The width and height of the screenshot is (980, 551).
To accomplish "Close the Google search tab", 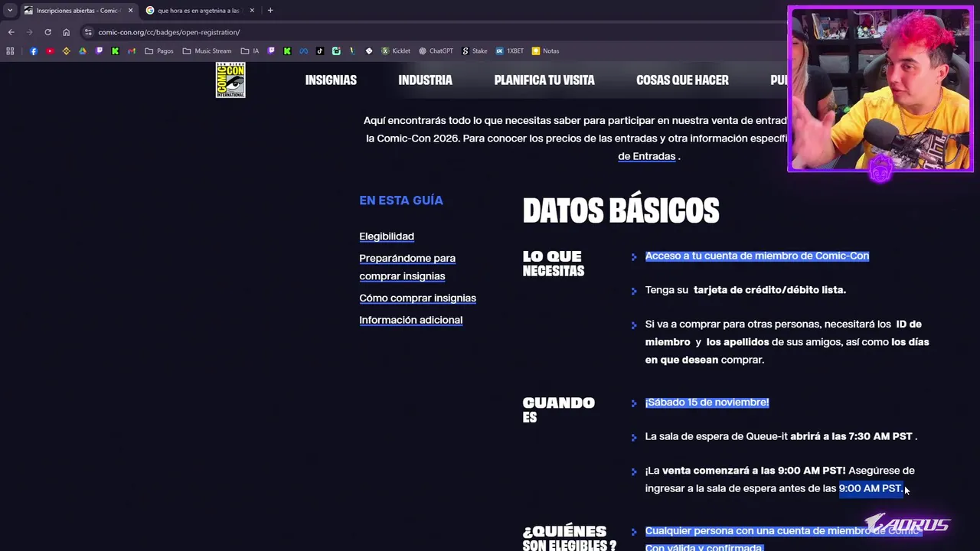I will pyautogui.click(x=252, y=11).
